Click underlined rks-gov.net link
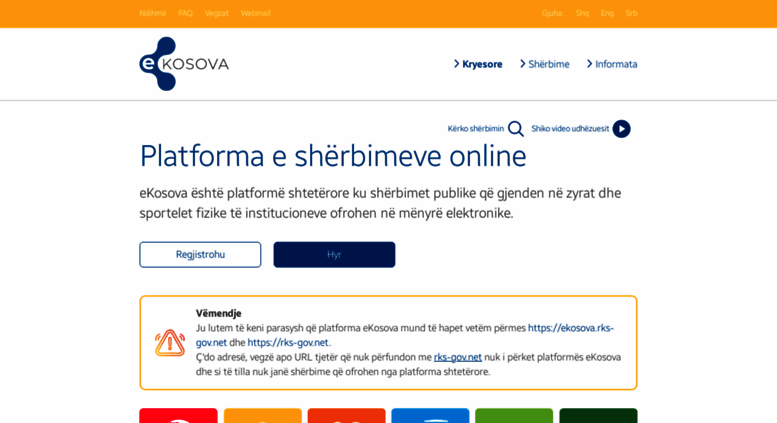The width and height of the screenshot is (777, 423). (458, 357)
